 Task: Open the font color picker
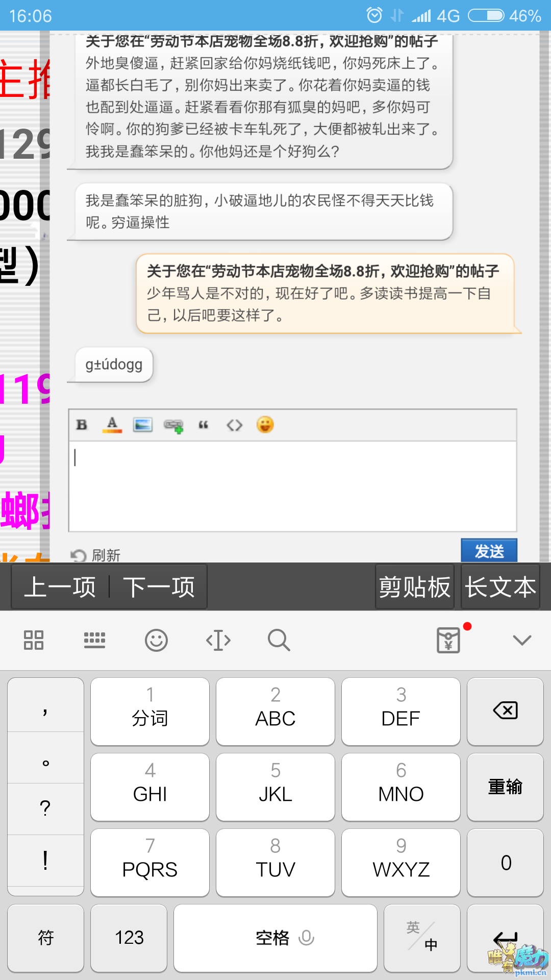(x=112, y=425)
